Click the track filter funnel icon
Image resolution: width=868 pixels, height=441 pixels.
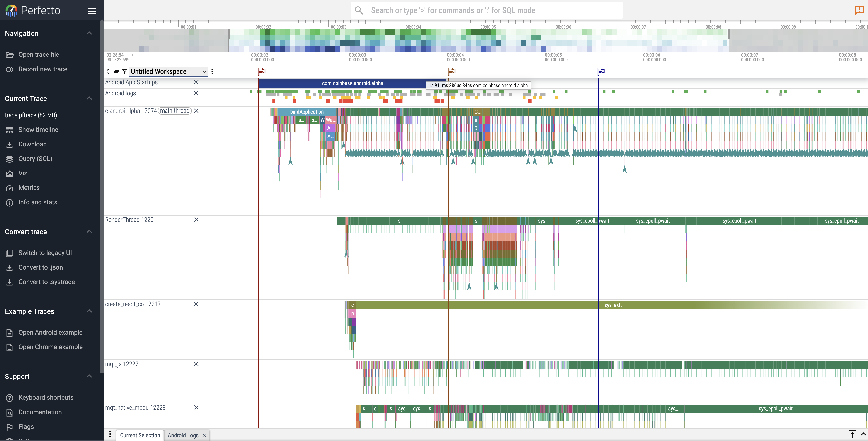click(124, 71)
